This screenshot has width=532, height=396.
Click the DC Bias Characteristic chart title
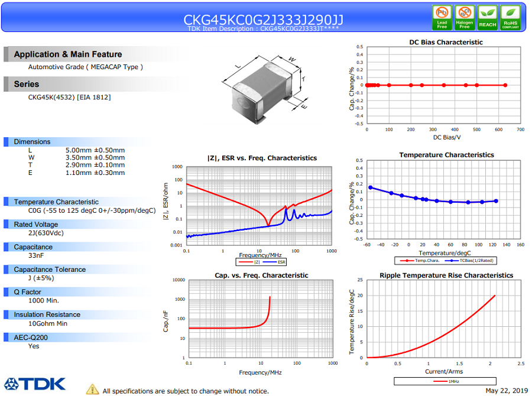pos(446,43)
